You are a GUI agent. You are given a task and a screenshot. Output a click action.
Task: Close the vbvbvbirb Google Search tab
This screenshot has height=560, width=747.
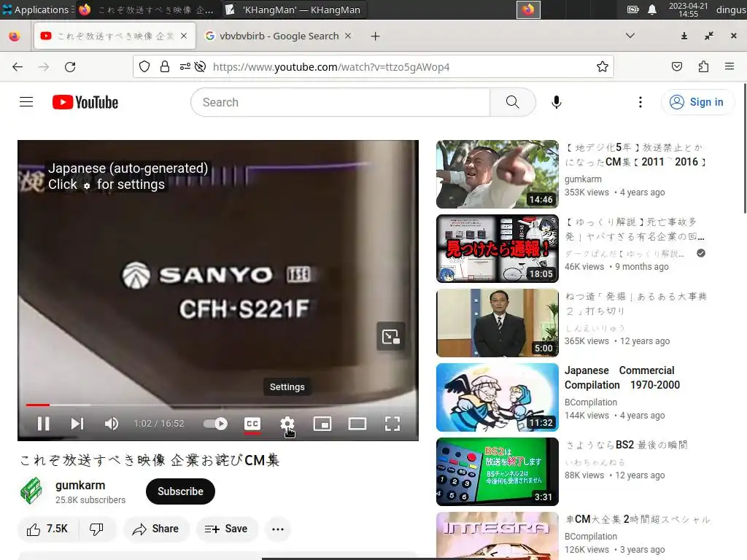(348, 36)
